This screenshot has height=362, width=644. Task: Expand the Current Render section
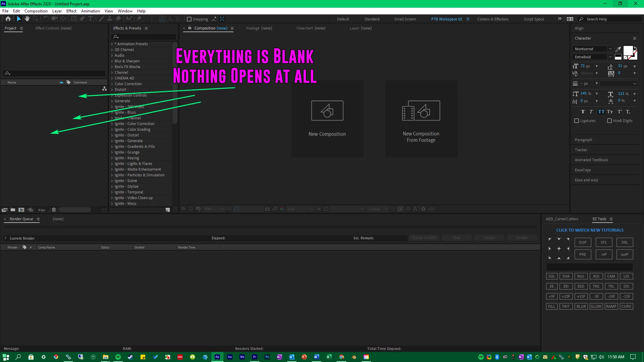(5, 238)
